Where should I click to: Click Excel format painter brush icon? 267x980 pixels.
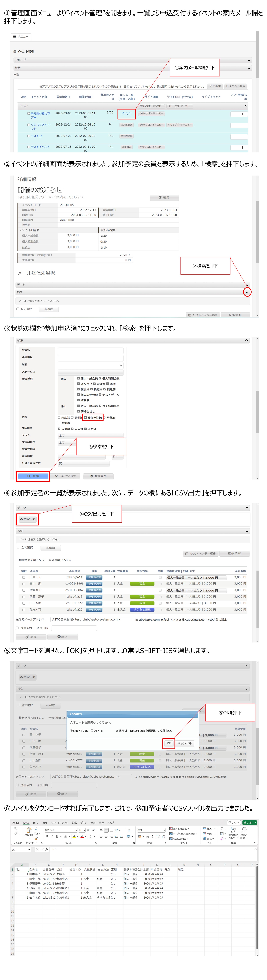coord(36,838)
